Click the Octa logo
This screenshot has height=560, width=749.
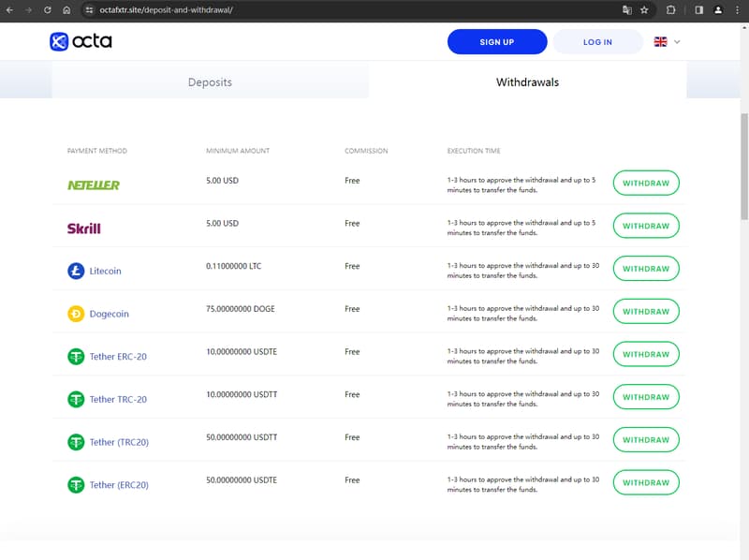(81, 41)
